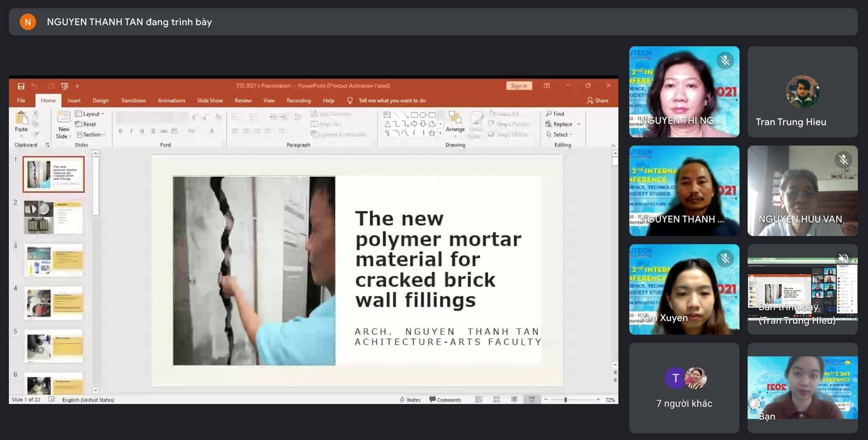The width and height of the screenshot is (868, 440).
Task: Click English (United States) language indicator
Action: click(x=88, y=400)
